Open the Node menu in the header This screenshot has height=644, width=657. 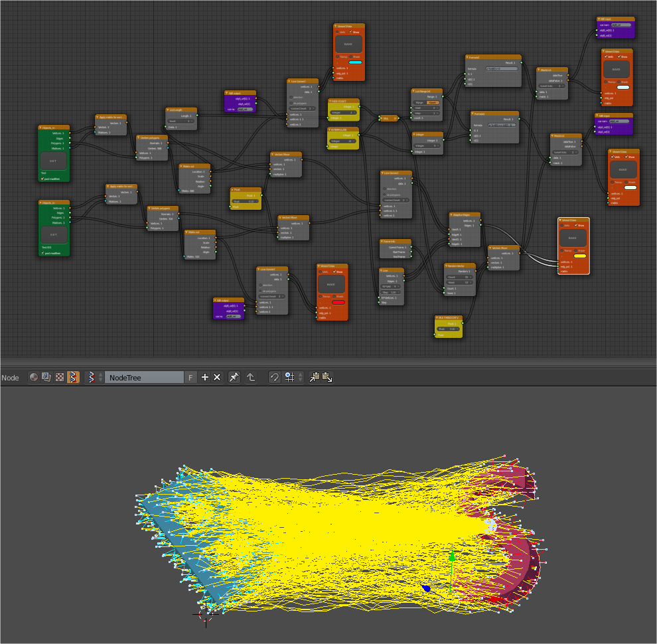point(10,378)
